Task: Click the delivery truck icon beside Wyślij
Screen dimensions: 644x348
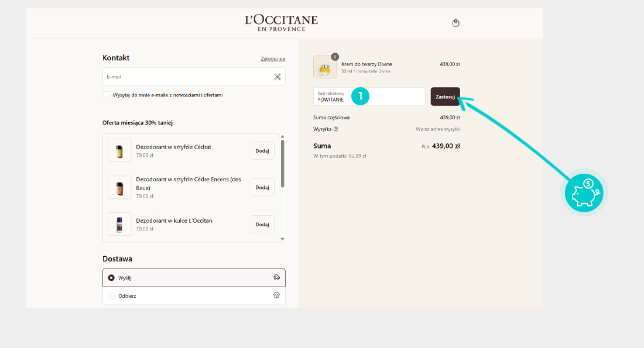Action: tap(276, 277)
